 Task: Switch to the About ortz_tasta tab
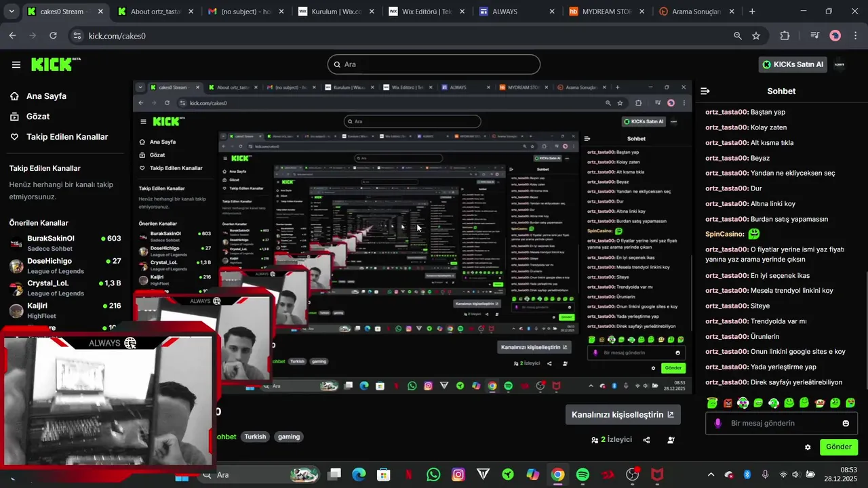pos(155,12)
